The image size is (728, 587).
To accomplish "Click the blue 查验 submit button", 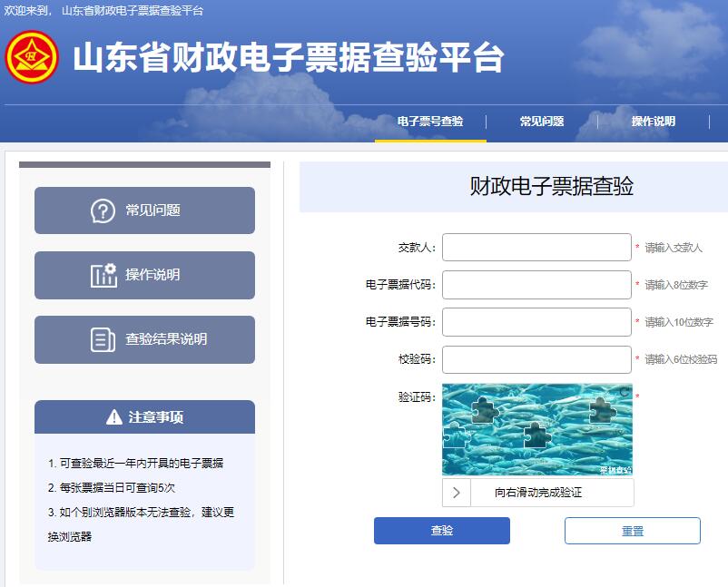I will (442, 531).
